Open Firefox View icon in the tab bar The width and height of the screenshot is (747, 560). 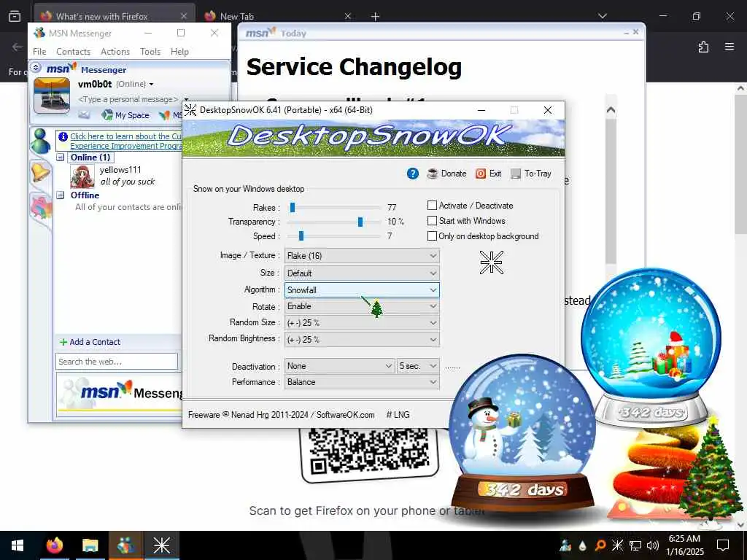[x=15, y=16]
